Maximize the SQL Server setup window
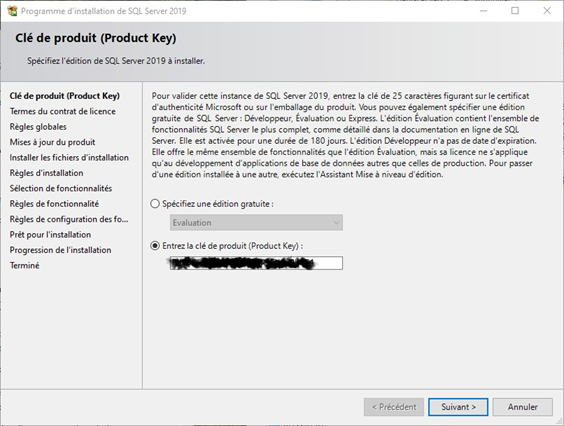The image size is (564, 426). click(515, 11)
